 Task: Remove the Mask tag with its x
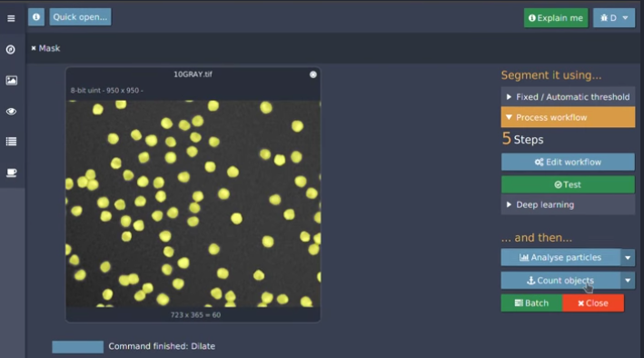[x=34, y=48]
